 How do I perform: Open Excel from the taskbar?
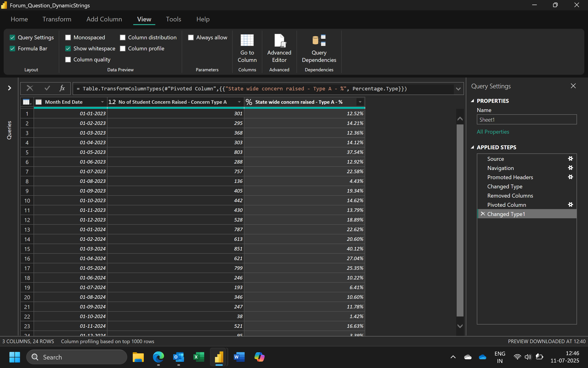(x=199, y=357)
